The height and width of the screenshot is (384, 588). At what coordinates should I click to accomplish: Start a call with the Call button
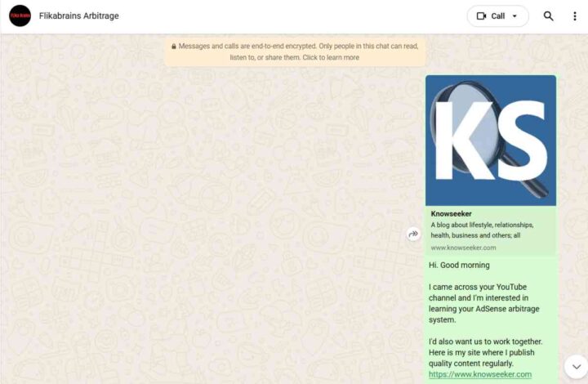point(497,16)
